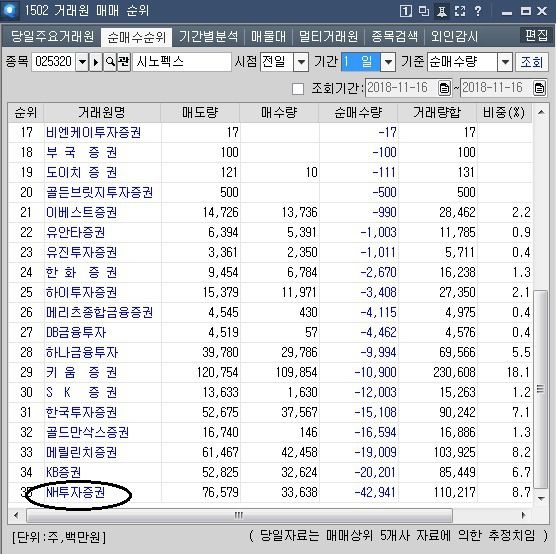Expand the stock code 025320 dropdown
This screenshot has width=556, height=554.
point(82,62)
